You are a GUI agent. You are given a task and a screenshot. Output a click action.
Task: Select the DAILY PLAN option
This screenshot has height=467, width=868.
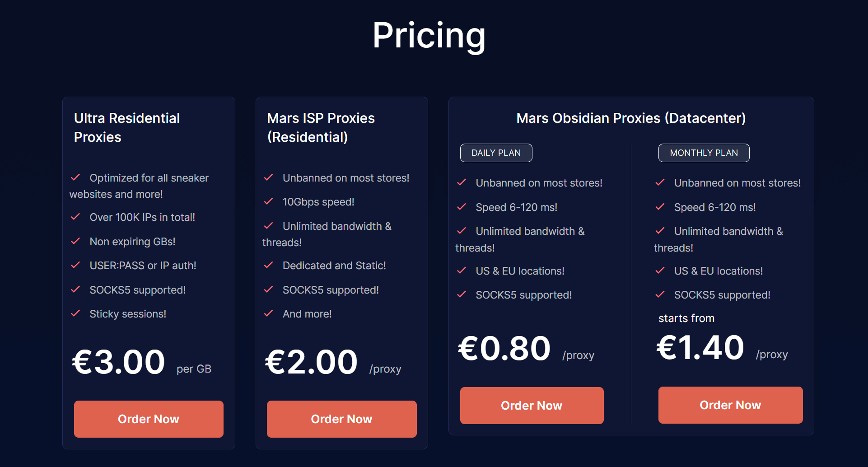(496, 153)
